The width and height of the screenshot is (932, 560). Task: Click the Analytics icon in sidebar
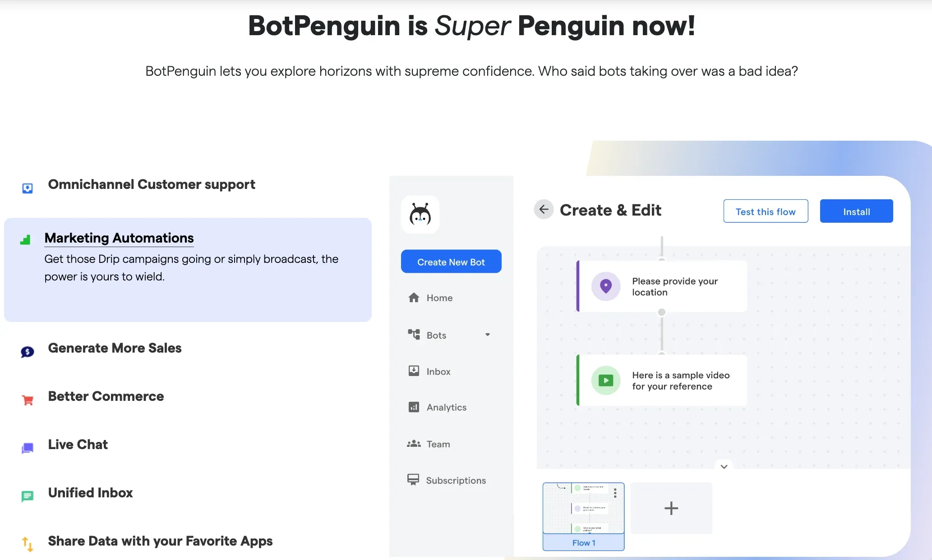click(x=414, y=407)
